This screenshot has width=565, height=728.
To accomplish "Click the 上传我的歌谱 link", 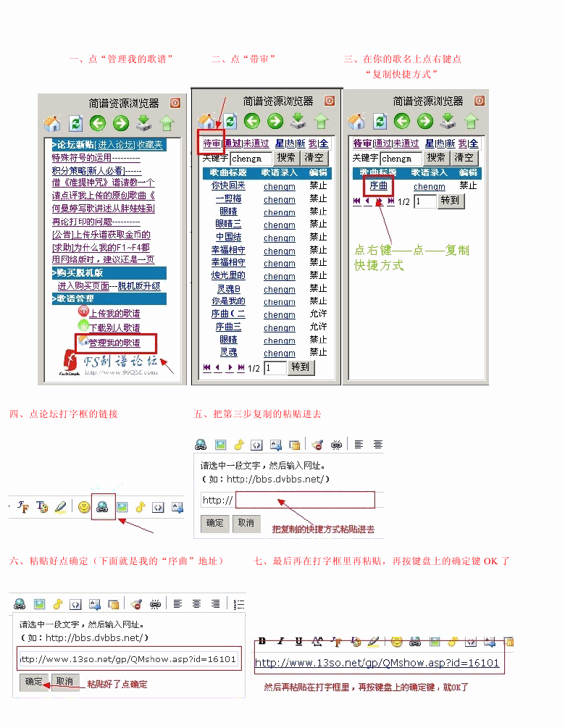I will point(114,314).
